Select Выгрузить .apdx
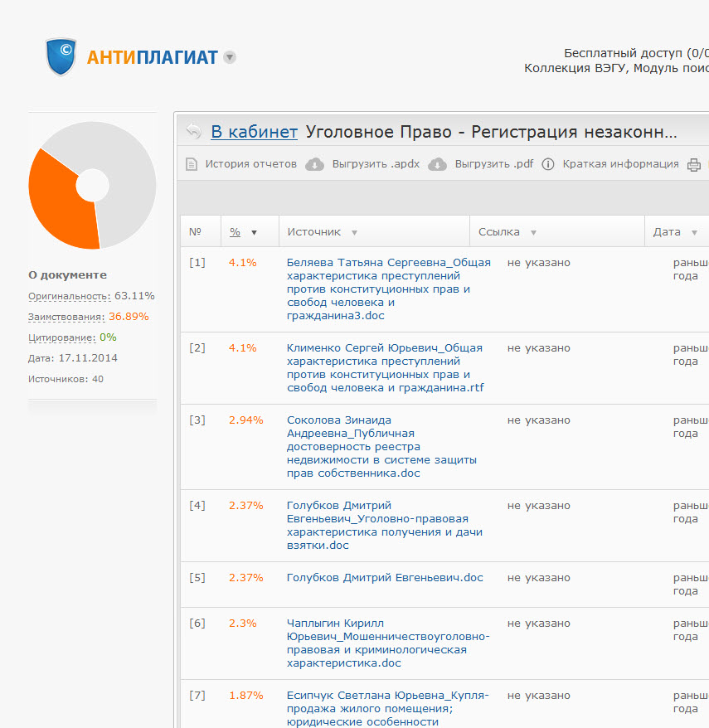Image resolution: width=709 pixels, height=728 pixels. point(376,164)
